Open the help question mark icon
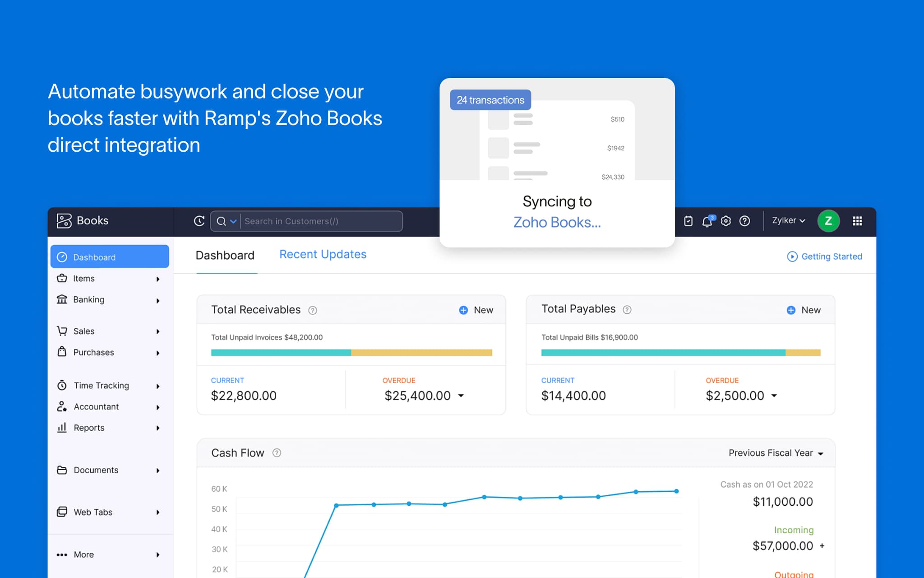Viewport: 924px width, 578px height. (x=744, y=221)
